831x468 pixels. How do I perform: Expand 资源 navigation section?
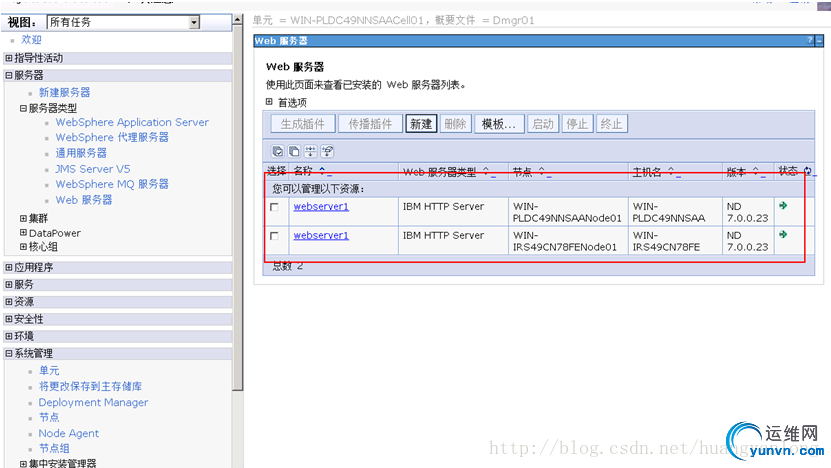[8, 302]
